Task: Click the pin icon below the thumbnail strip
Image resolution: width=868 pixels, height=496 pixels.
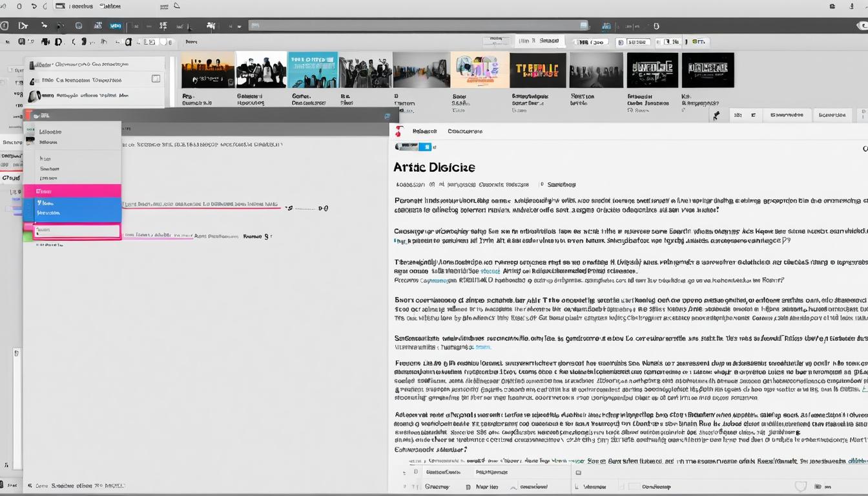Action: [x=716, y=115]
